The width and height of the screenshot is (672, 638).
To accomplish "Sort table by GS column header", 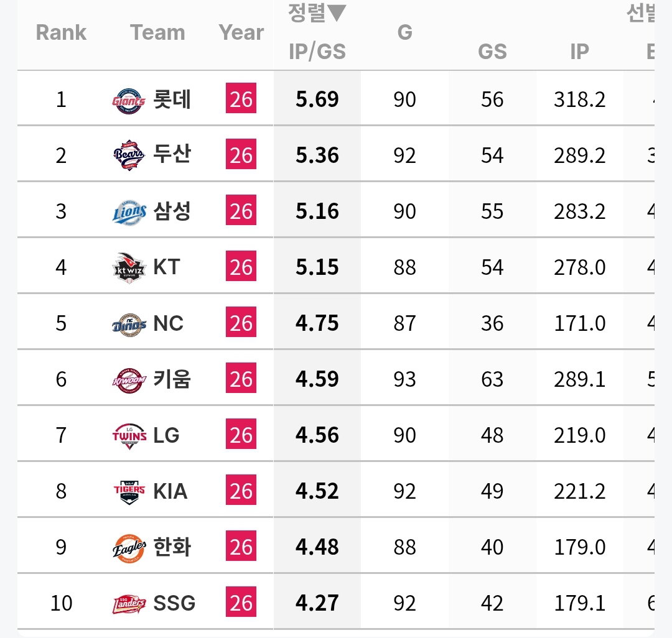I will (x=492, y=52).
